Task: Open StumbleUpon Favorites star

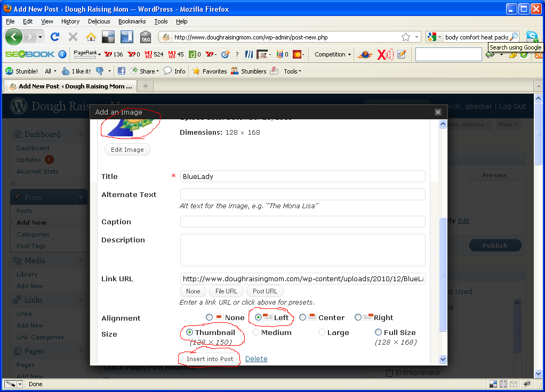Action: [x=210, y=71]
